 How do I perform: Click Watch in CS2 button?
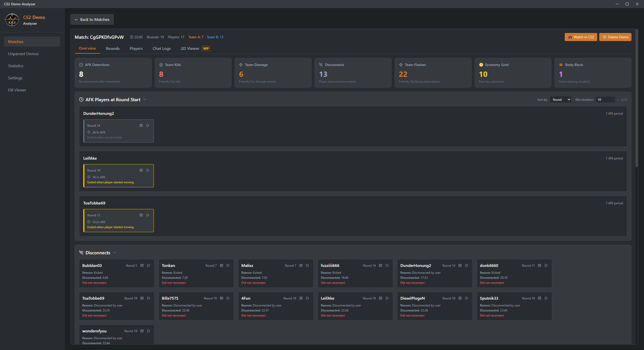pos(581,37)
